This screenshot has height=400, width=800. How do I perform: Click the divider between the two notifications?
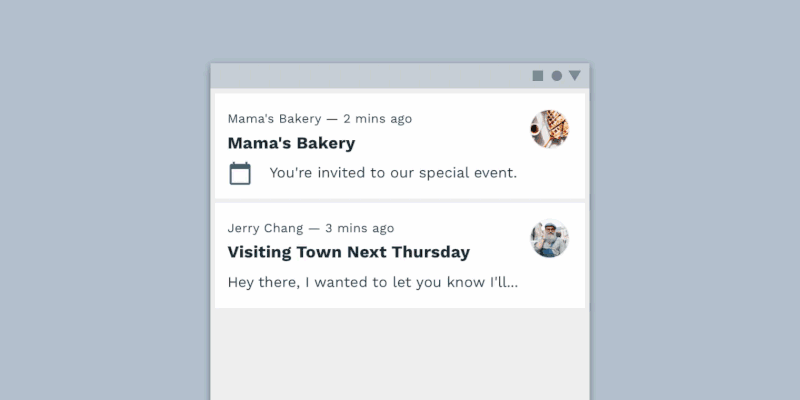(400, 201)
